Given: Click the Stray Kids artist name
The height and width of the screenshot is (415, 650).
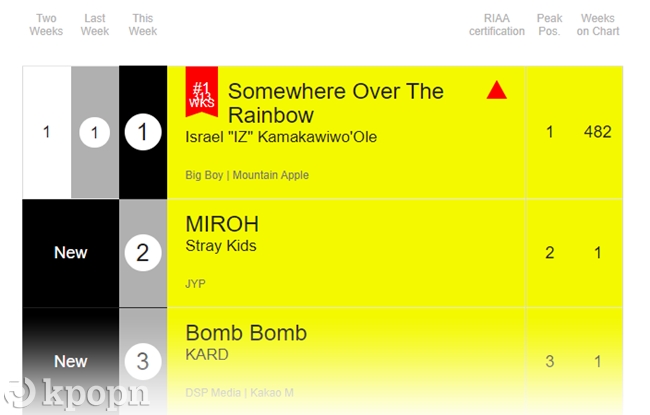Looking at the screenshot, I should point(221,246).
